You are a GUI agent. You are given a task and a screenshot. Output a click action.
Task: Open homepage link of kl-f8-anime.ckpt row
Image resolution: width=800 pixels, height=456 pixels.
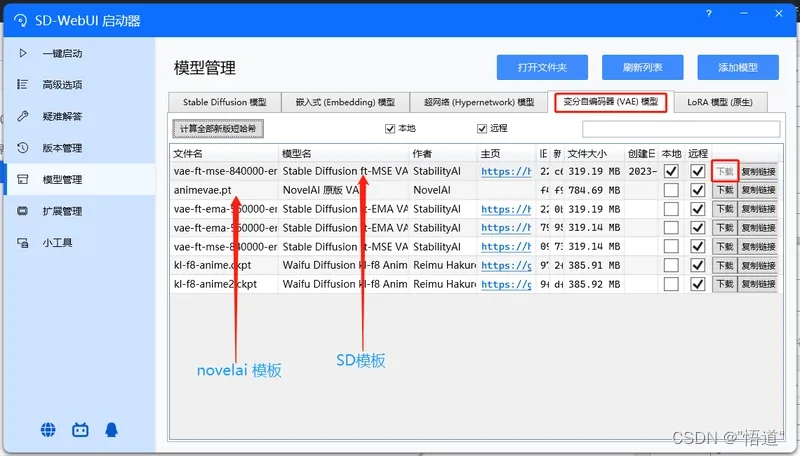point(506,266)
